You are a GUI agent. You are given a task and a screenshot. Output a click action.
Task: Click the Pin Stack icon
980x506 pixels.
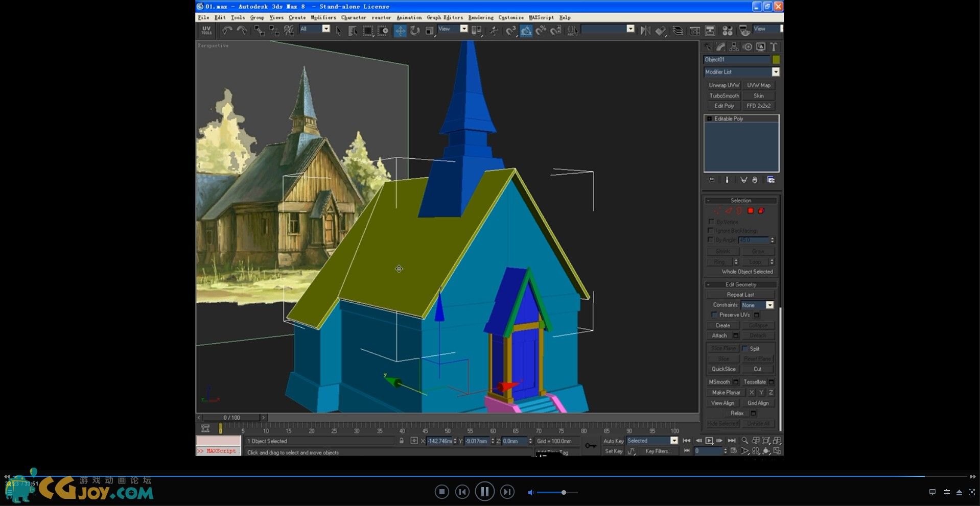[711, 180]
